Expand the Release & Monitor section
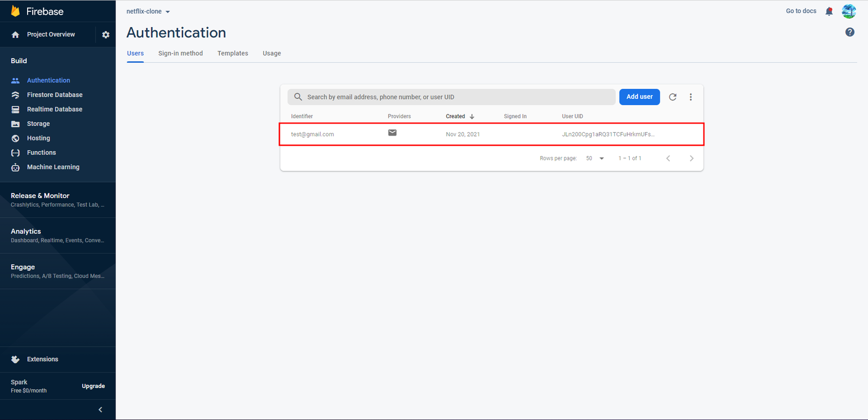Screen dimensions: 868x420 pos(58,200)
